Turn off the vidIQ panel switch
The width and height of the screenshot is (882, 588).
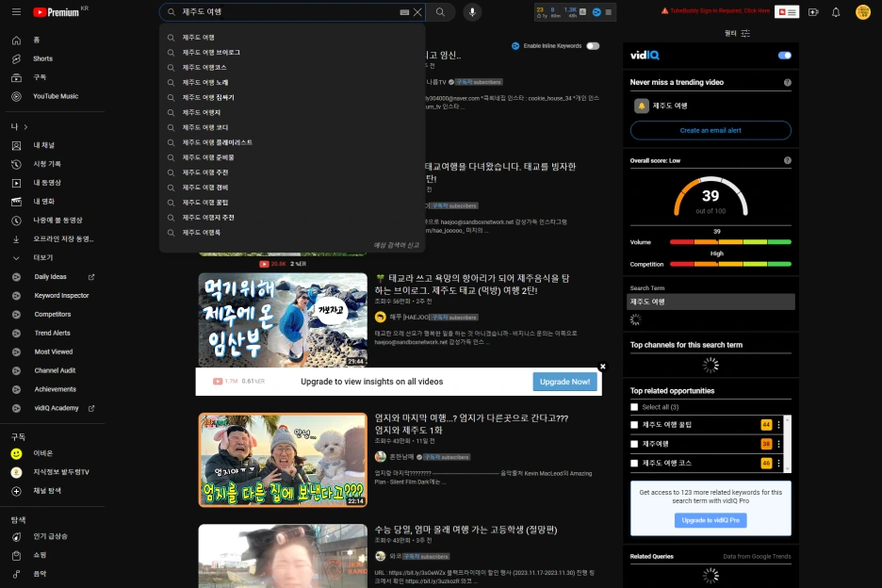click(785, 56)
